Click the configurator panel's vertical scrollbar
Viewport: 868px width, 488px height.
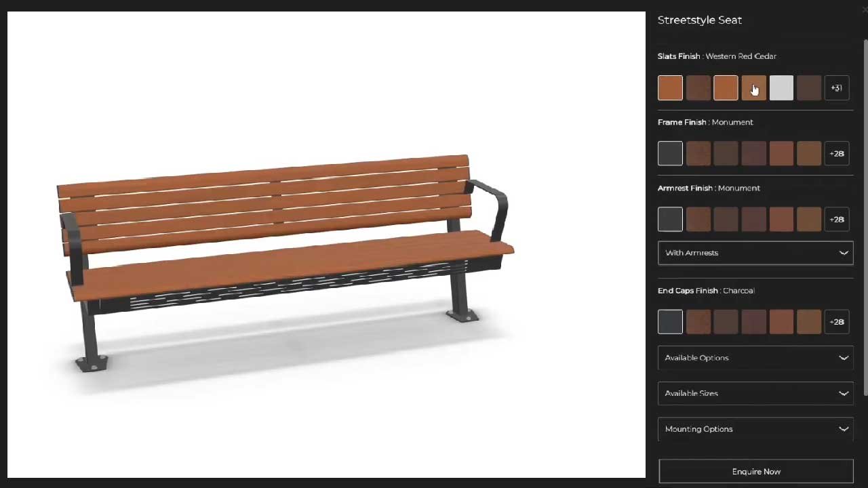[865, 217]
